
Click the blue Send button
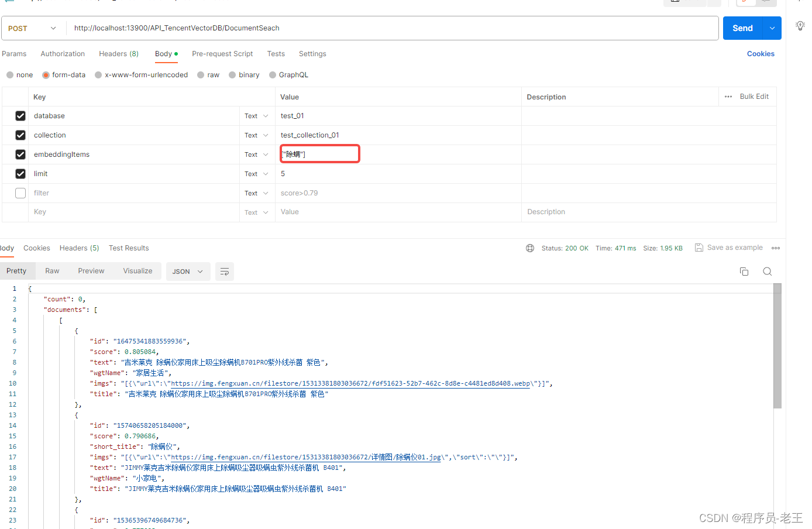click(x=743, y=28)
